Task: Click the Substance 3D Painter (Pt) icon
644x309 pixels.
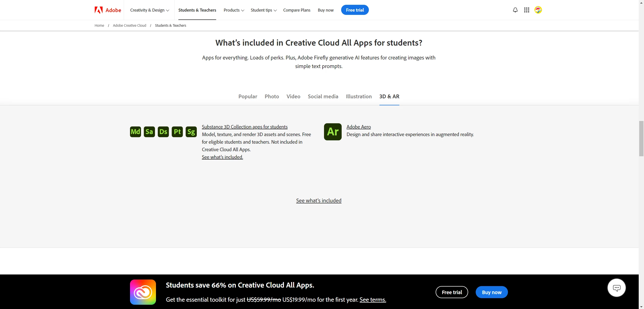Action: pyautogui.click(x=177, y=132)
